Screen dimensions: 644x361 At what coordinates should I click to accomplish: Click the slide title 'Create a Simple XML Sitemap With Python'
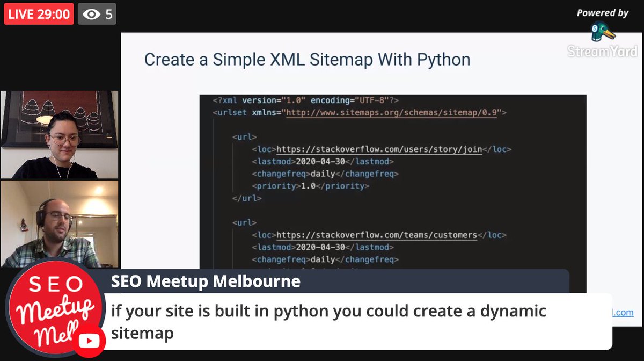click(307, 59)
